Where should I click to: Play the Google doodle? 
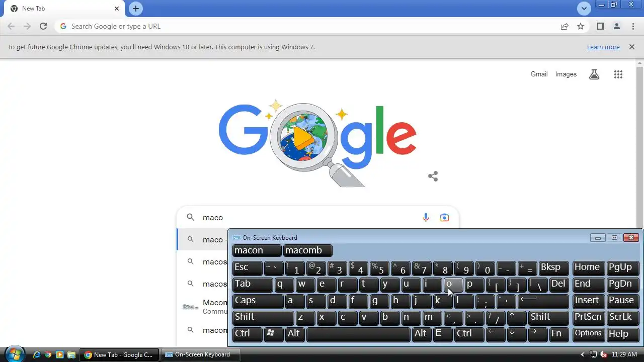[x=303, y=137]
